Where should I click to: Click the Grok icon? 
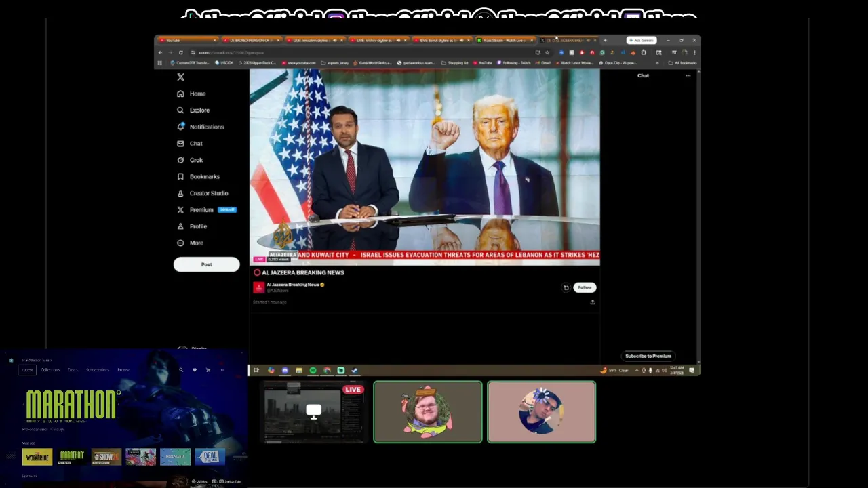[x=180, y=160]
